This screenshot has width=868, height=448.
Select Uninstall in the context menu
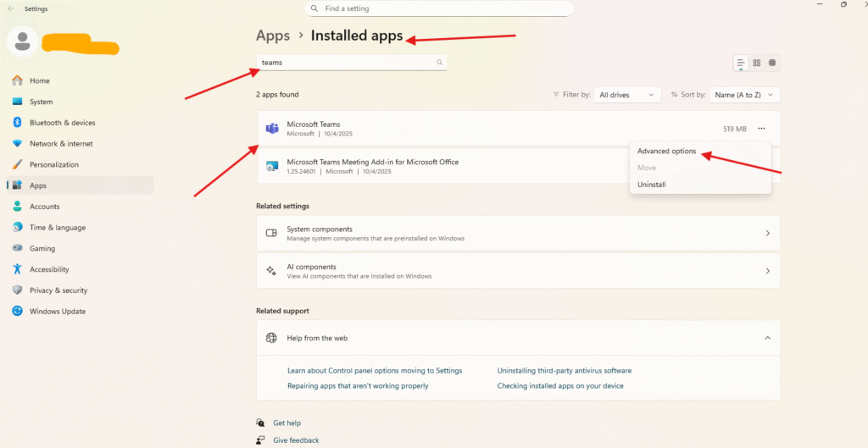pos(651,185)
